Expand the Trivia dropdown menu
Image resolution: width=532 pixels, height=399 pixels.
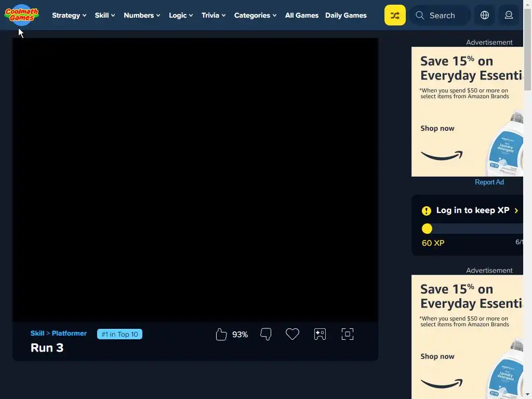pos(214,15)
